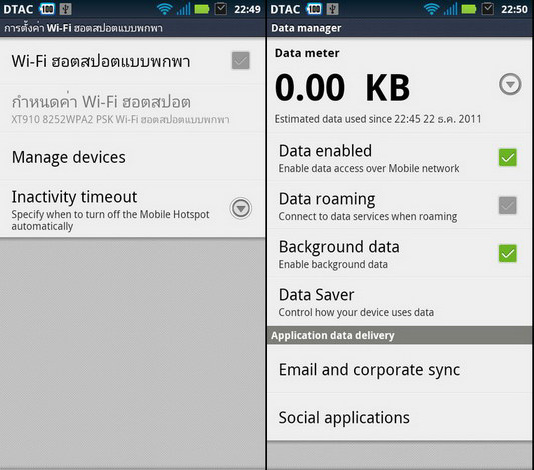Expand the Data meter dropdown arrow
Viewport: 534px width, 470px height.
[510, 84]
